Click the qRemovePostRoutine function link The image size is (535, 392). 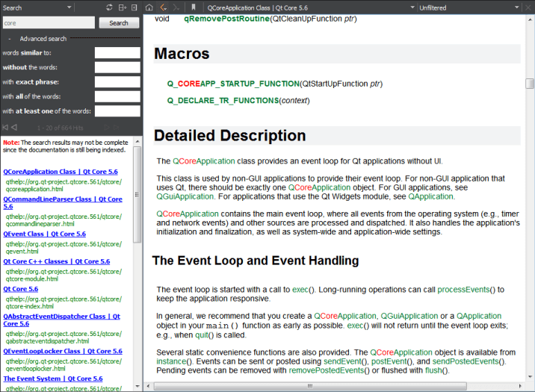click(227, 19)
